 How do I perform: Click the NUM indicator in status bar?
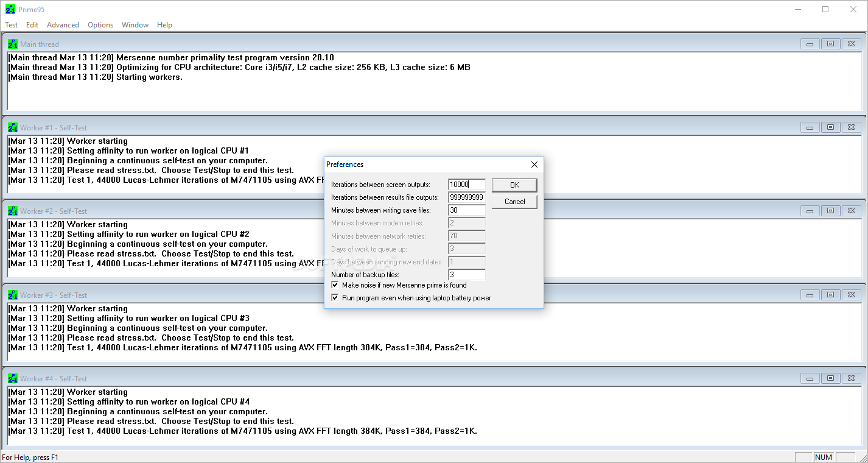(823, 457)
